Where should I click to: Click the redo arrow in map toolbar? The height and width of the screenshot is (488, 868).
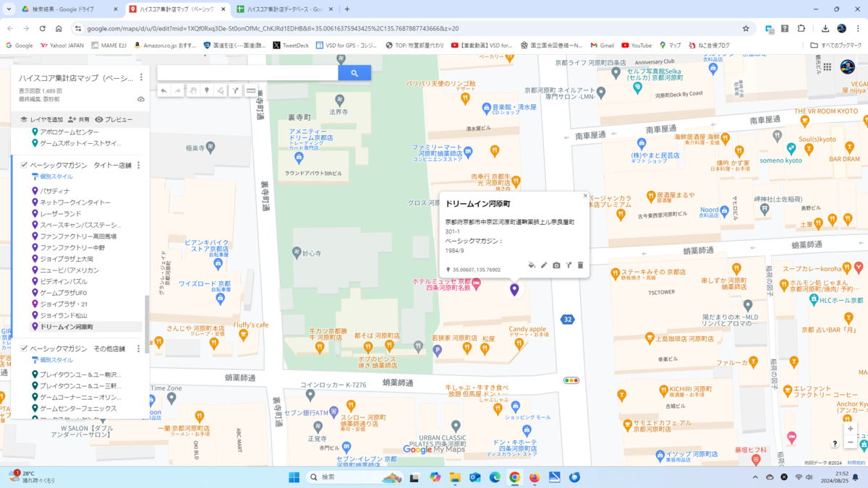point(178,90)
